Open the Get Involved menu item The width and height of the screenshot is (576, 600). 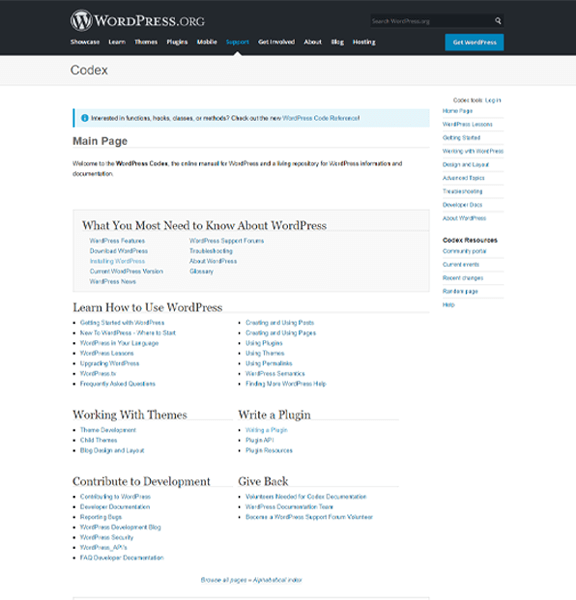click(x=276, y=42)
